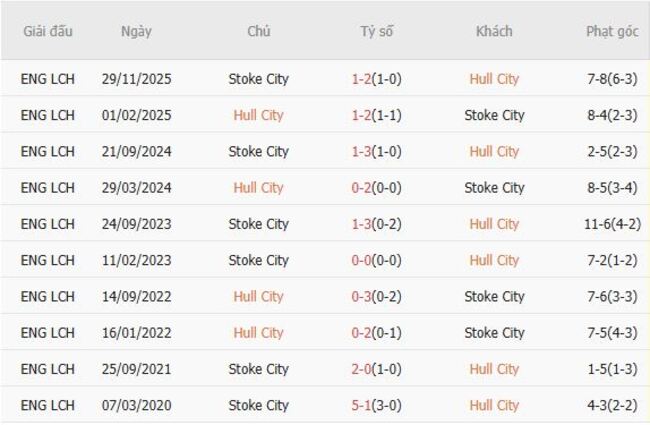Click the 7-8(6-3) corner kick stat
The width and height of the screenshot is (650, 425).
612,79
